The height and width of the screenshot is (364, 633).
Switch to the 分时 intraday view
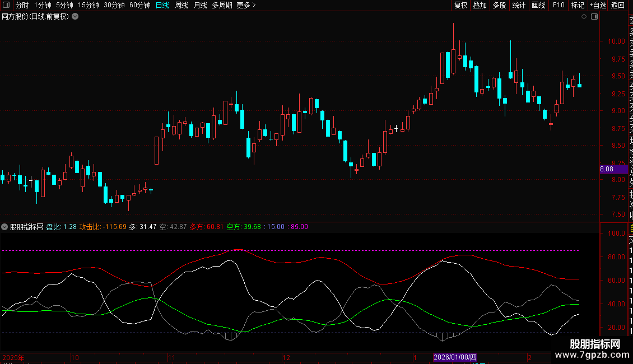pos(22,5)
